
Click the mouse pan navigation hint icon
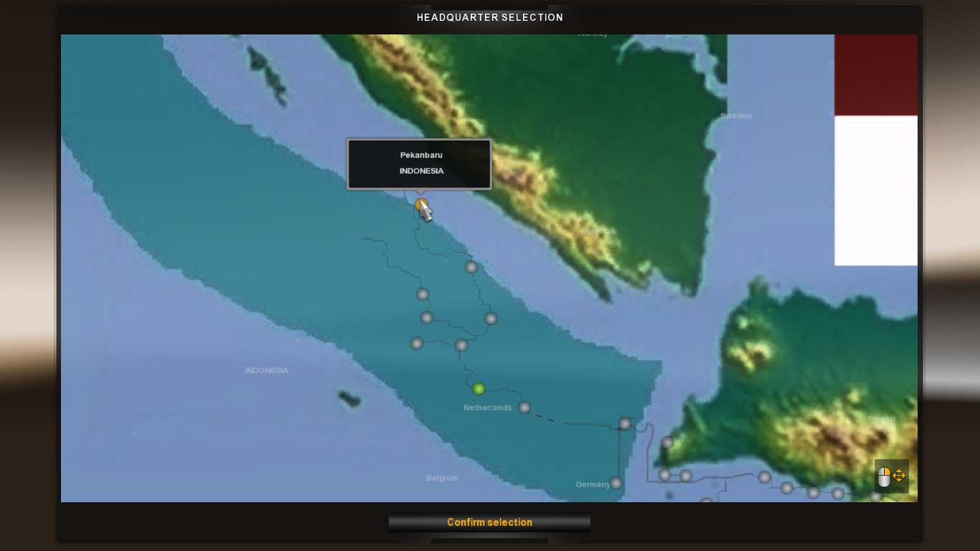(x=891, y=476)
